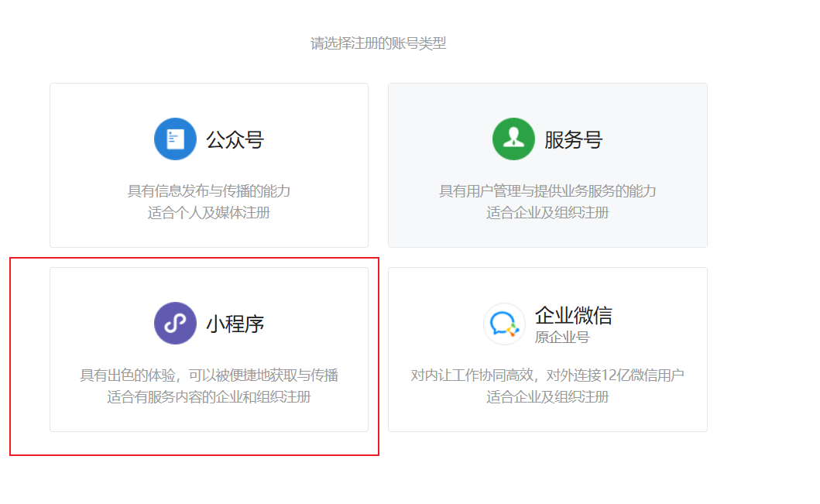Click the 原企业号 subtitle
The image size is (820, 504).
pos(561,338)
